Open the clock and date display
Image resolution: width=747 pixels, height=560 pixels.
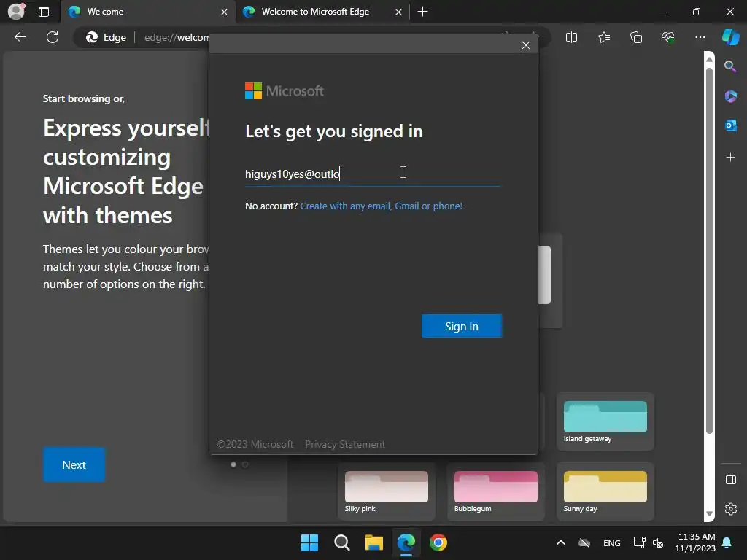695,542
